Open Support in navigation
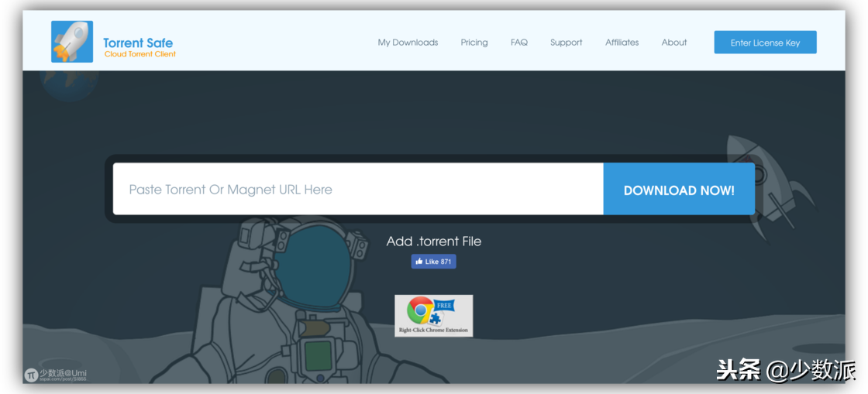This screenshot has width=868, height=394. coord(567,43)
